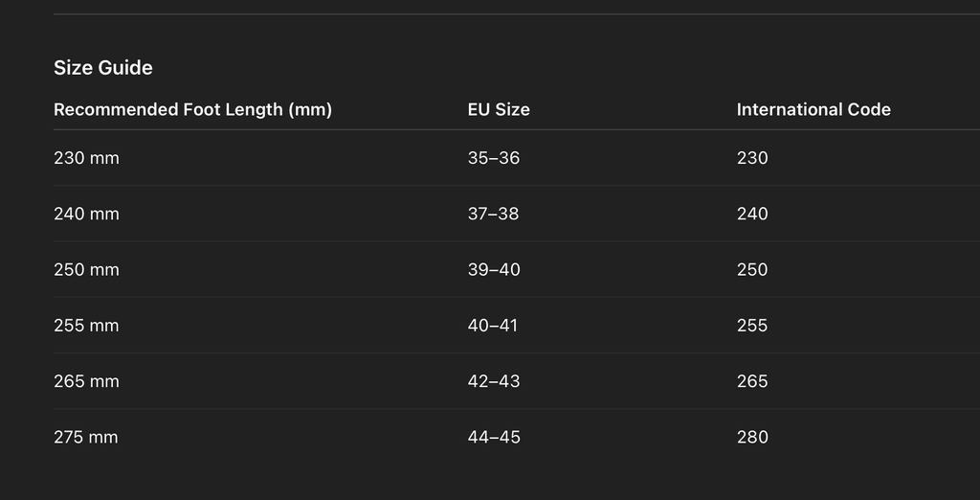Click EU size 42–43 cell
Image resolution: width=980 pixels, height=500 pixels.
[494, 381]
